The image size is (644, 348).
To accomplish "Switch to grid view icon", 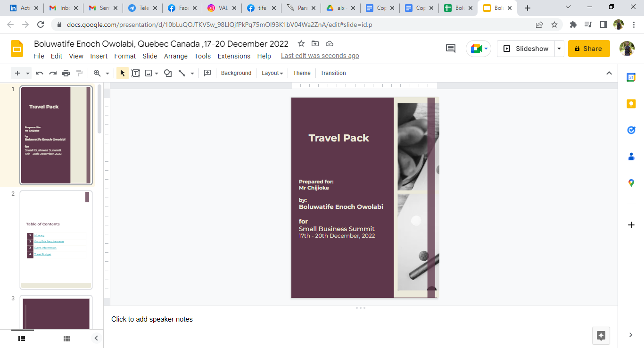I will coord(67,339).
